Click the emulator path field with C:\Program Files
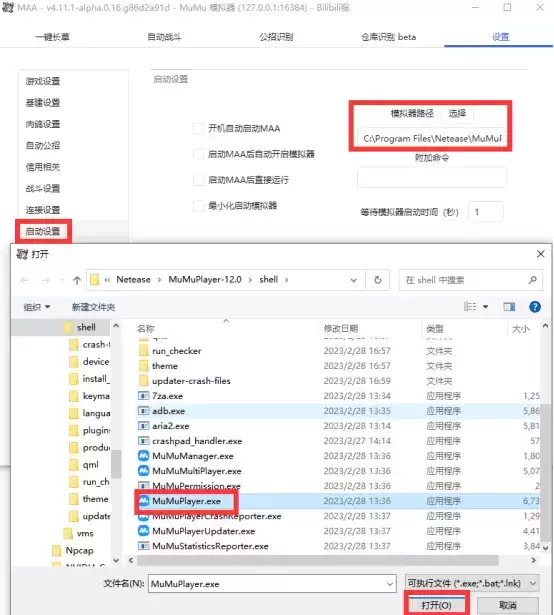Viewport: 554px width, 615px height. (431, 138)
